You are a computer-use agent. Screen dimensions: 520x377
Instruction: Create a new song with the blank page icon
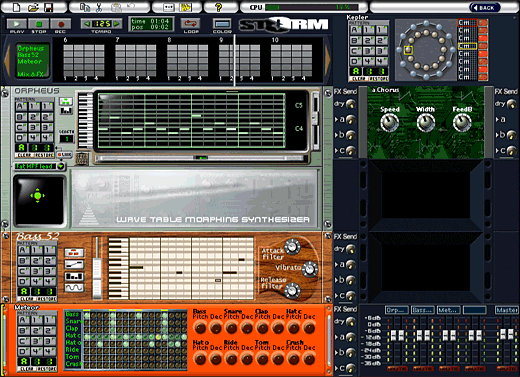pos(17,7)
